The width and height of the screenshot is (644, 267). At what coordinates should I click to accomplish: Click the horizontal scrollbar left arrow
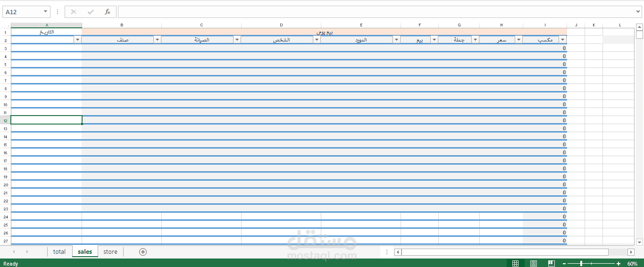pyautogui.click(x=398, y=252)
